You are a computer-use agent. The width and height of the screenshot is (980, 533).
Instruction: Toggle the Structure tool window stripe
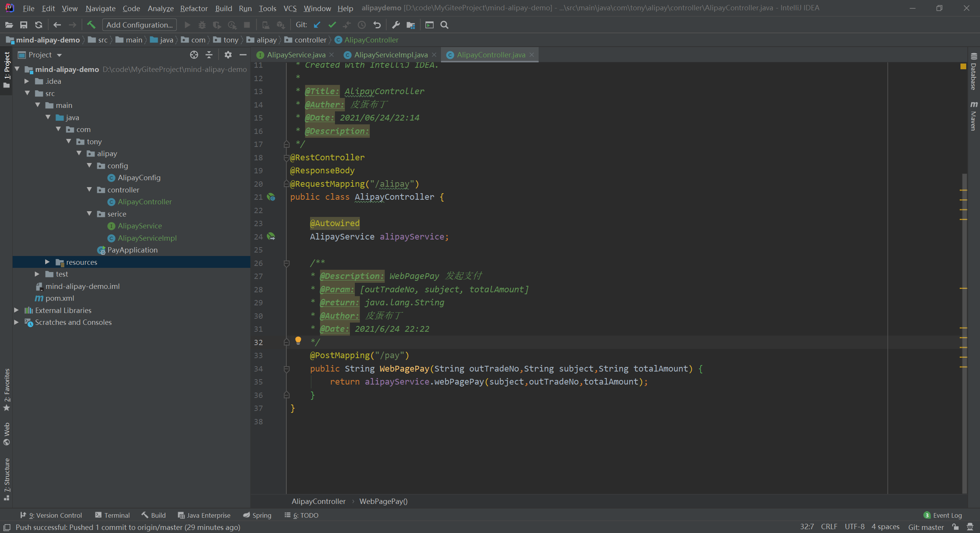7,478
